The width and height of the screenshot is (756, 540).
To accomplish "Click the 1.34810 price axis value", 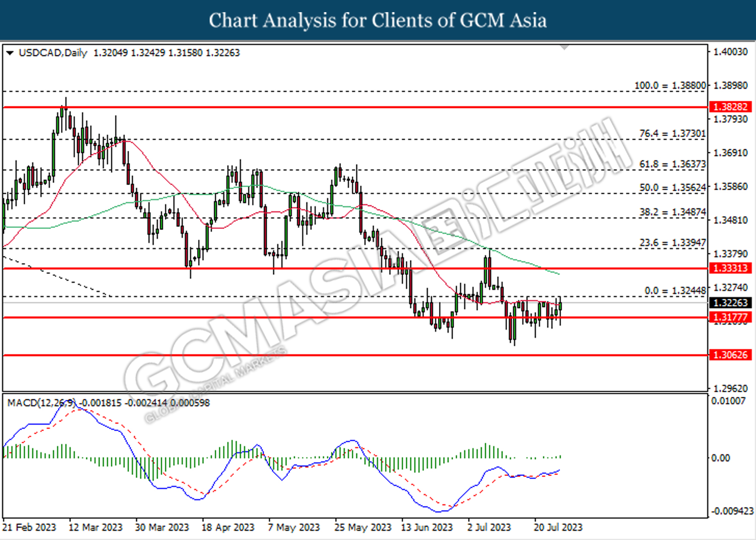I will click(731, 220).
